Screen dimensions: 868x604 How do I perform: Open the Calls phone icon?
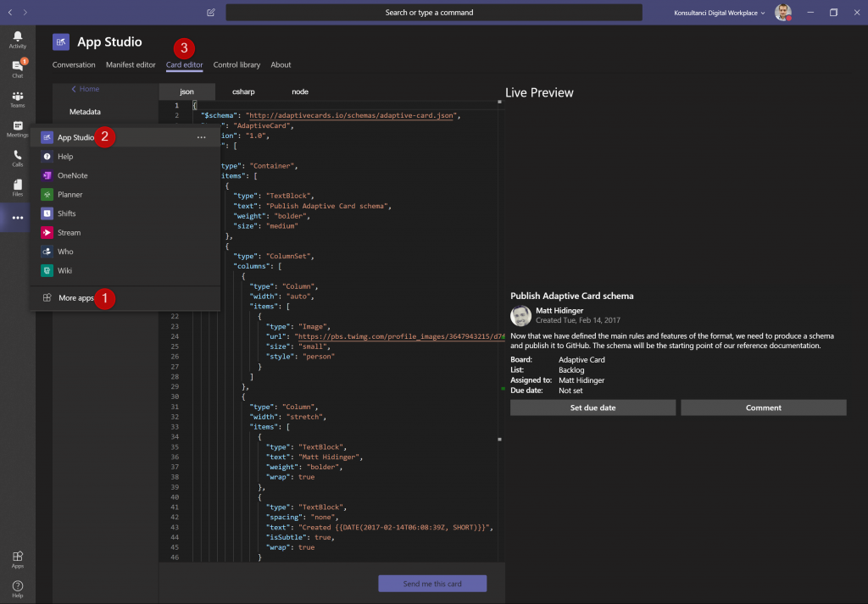click(17, 158)
